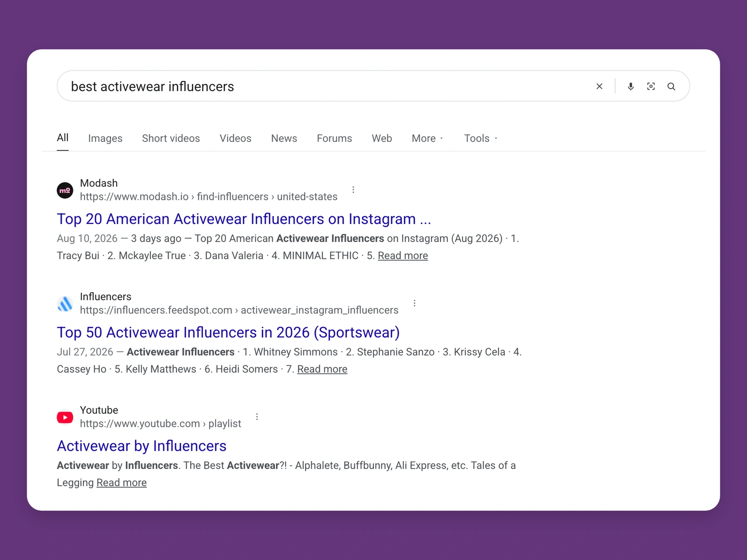Click Read more under the Modash result
This screenshot has height=560, width=747.
pyautogui.click(x=403, y=256)
